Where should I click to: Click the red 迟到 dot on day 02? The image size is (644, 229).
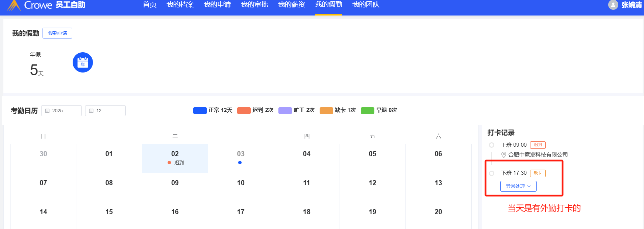[x=169, y=163]
